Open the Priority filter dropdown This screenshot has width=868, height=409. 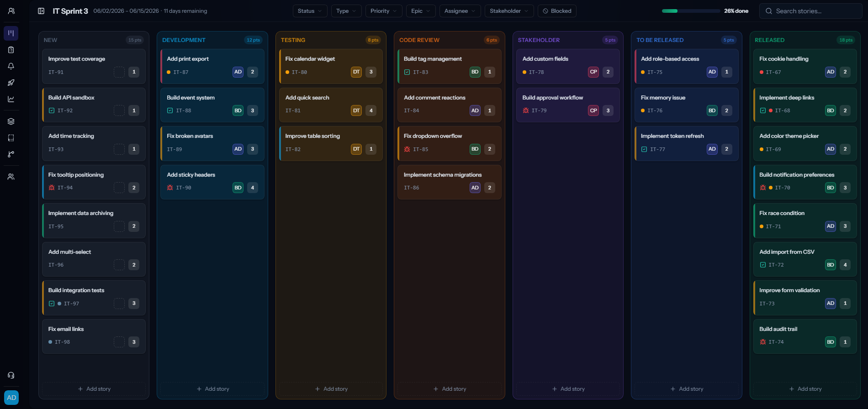pos(384,11)
